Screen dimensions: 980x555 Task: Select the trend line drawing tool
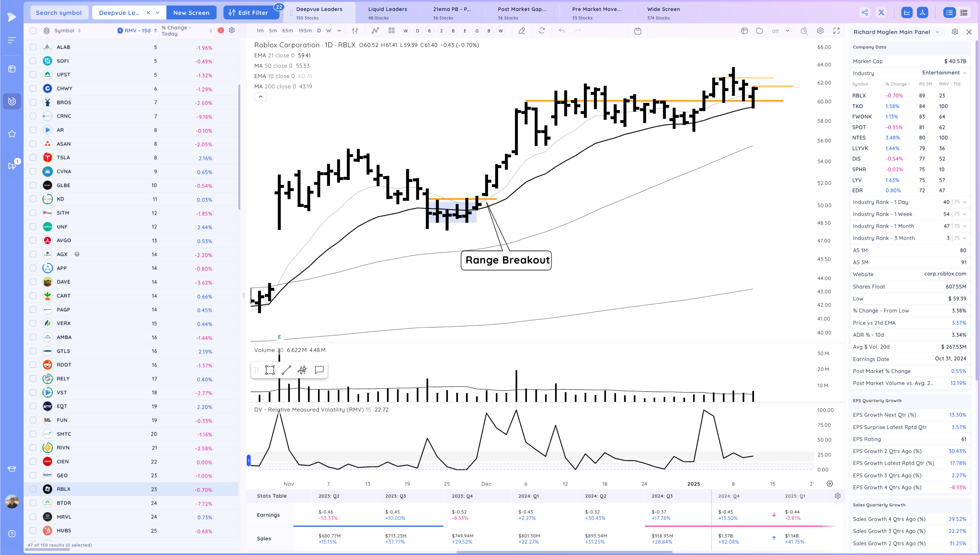[286, 370]
